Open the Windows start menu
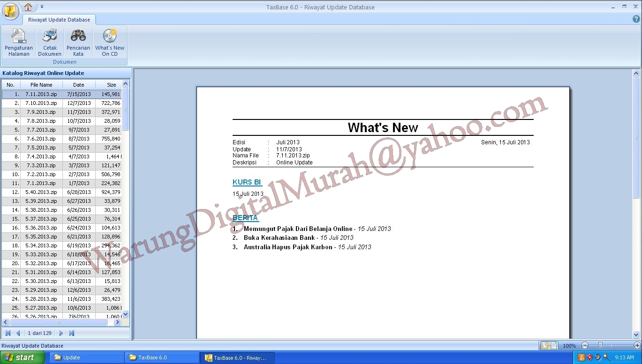The width and height of the screenshot is (642, 364). point(23,357)
